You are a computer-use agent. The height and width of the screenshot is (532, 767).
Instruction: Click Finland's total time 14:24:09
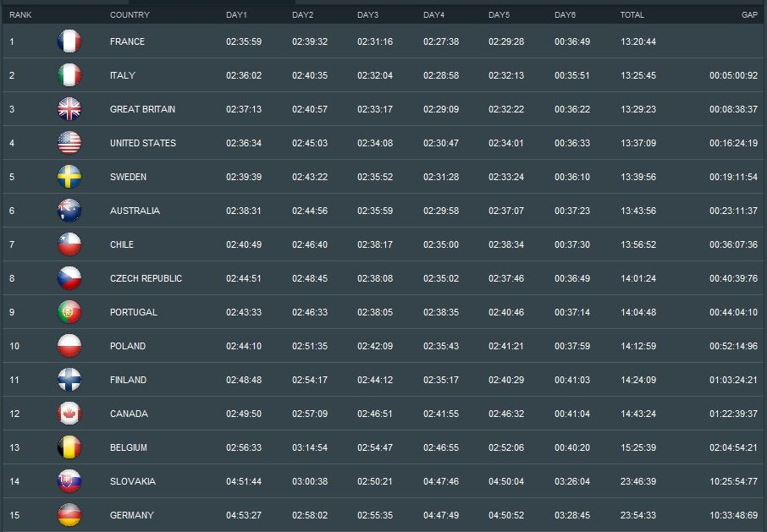coord(637,380)
